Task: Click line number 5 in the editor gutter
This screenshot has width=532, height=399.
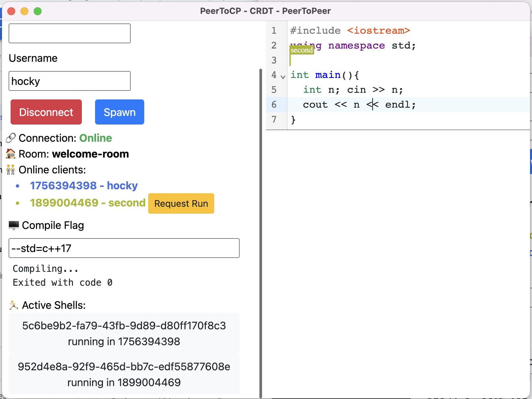Action: [x=274, y=90]
